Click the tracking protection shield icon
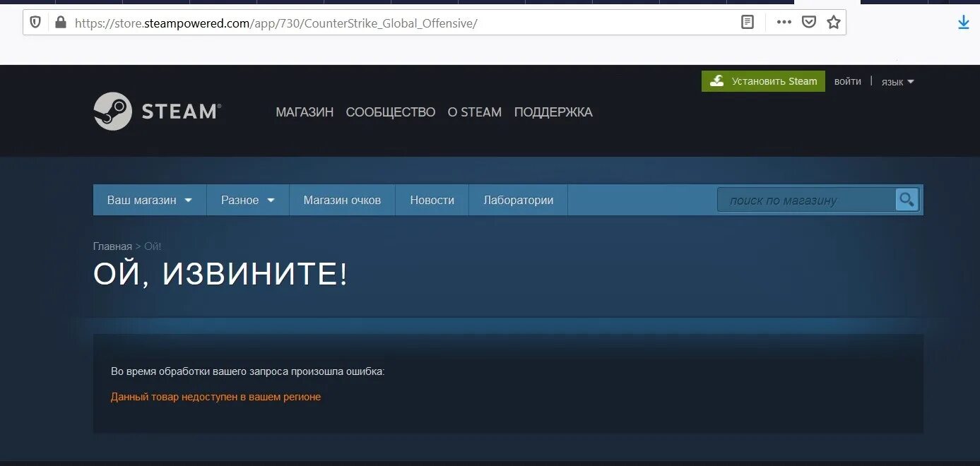 pos(35,23)
